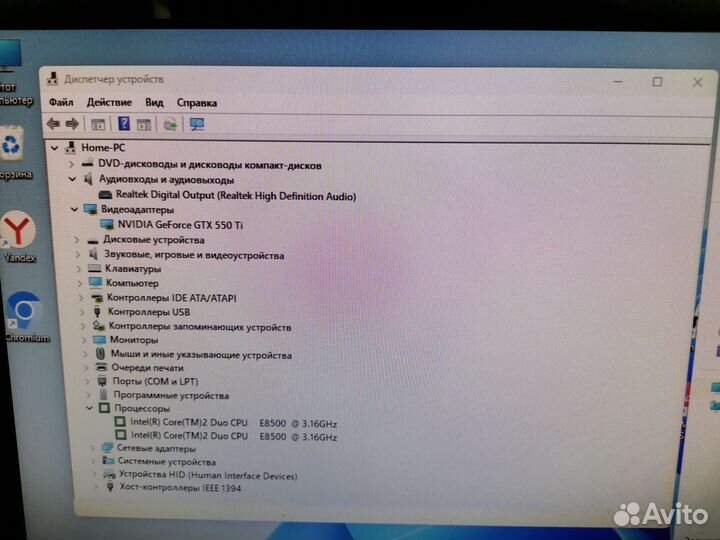
Task: Click the Сетевые адаптеры icon
Action: point(107,448)
